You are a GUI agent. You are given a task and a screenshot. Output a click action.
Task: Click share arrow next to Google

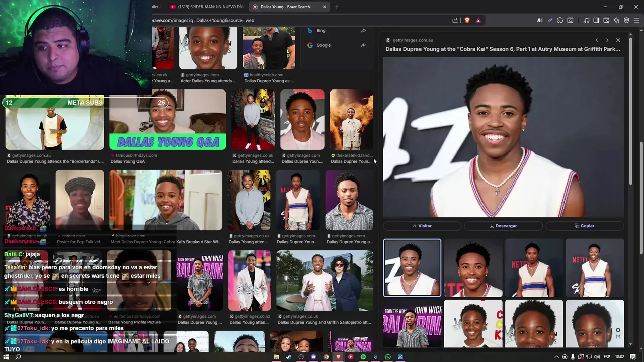click(x=363, y=45)
